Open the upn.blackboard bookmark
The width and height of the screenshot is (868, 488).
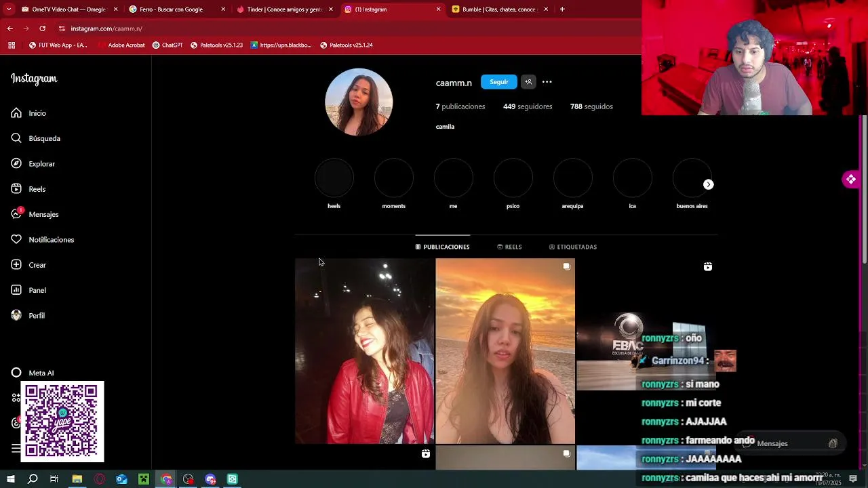pyautogui.click(x=281, y=45)
